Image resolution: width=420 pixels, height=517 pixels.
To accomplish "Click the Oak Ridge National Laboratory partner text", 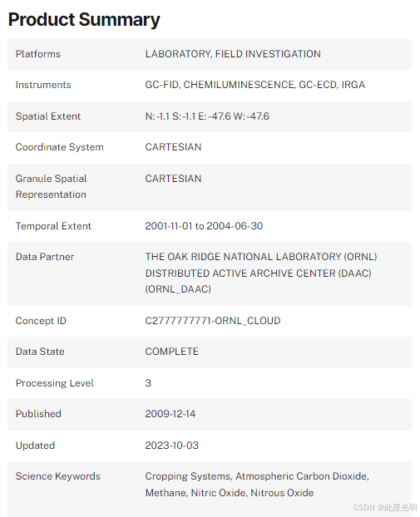I will pos(261,273).
